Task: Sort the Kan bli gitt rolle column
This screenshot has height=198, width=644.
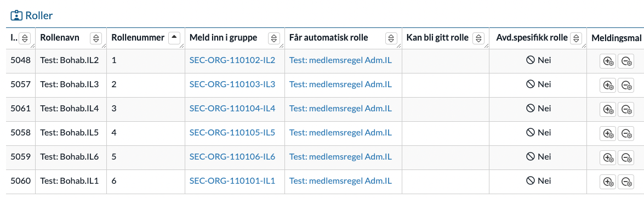Action: (478, 38)
